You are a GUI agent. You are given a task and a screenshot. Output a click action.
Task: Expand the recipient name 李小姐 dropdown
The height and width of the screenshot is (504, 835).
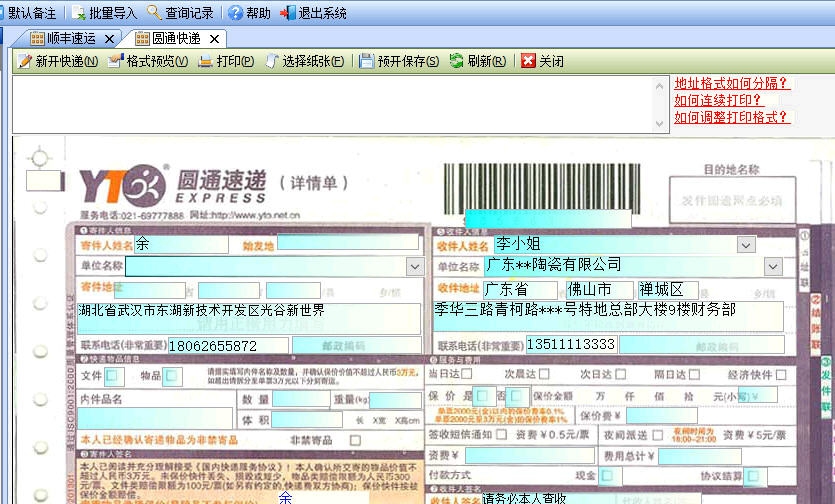pyautogui.click(x=746, y=245)
